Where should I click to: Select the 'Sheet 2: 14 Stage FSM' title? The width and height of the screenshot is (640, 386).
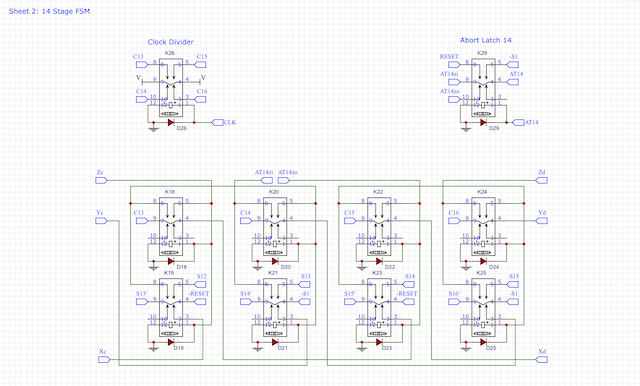[x=49, y=11]
